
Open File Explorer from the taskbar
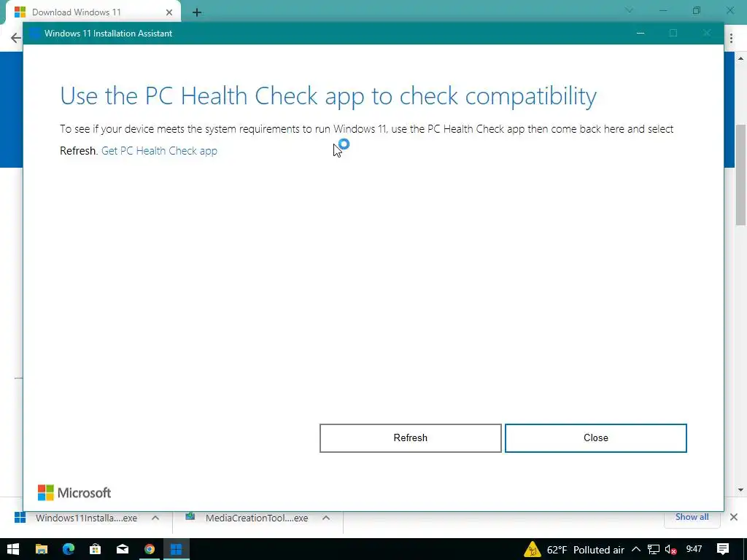click(x=42, y=549)
